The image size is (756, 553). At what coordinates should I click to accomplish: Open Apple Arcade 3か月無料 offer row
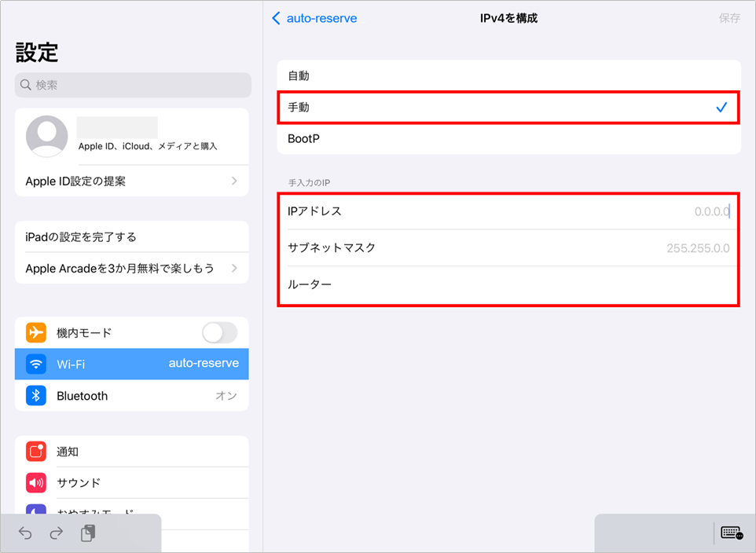(x=131, y=269)
